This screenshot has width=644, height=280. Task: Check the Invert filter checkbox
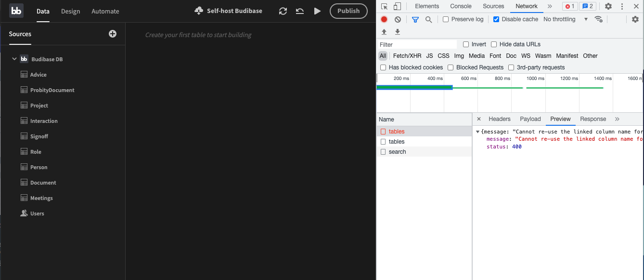point(466,44)
